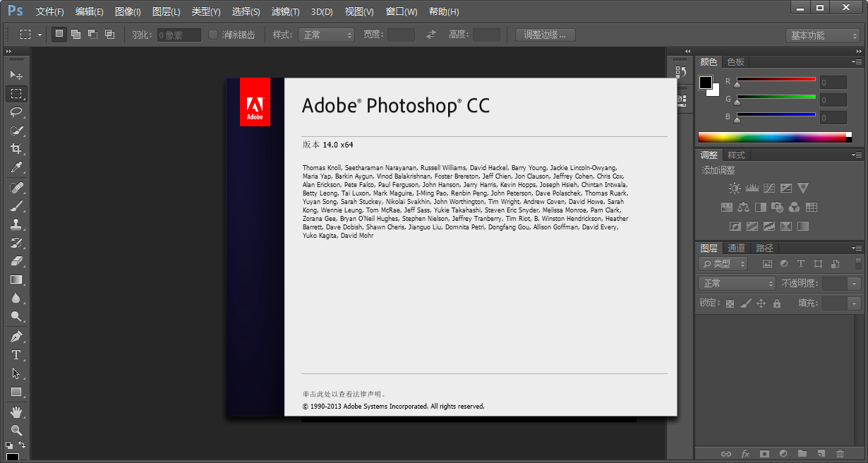Select the Horizontal Type tool
Viewport: 868px width, 463px height.
[x=16, y=355]
